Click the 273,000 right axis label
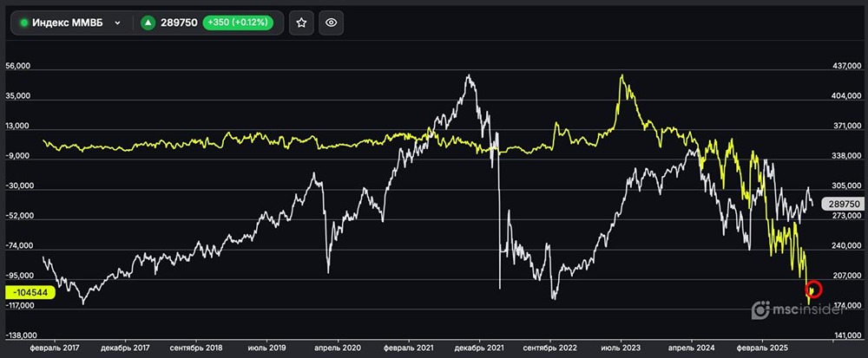 tap(847, 216)
